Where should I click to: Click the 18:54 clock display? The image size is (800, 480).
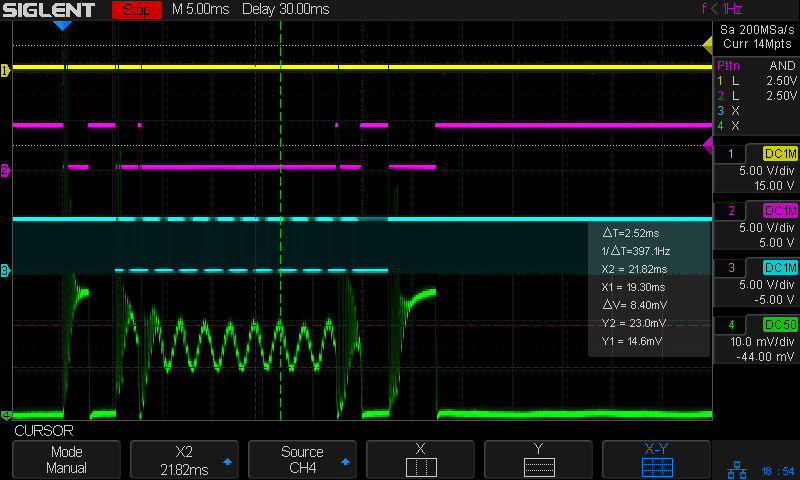pos(778,471)
